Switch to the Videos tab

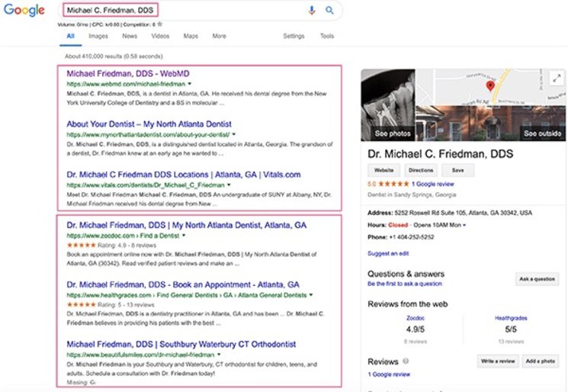point(160,36)
